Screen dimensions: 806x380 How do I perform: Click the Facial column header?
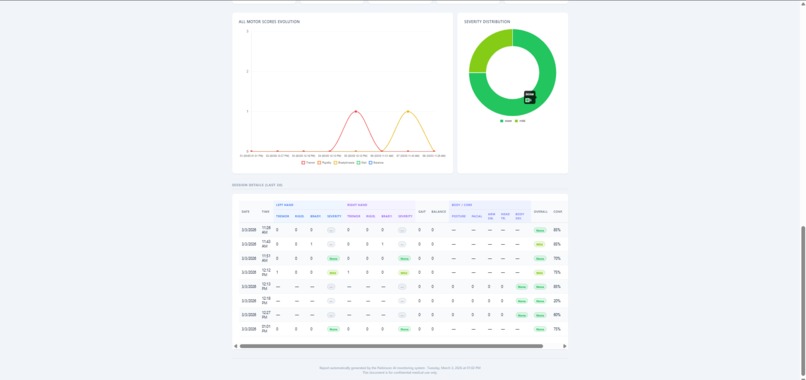pyautogui.click(x=477, y=216)
